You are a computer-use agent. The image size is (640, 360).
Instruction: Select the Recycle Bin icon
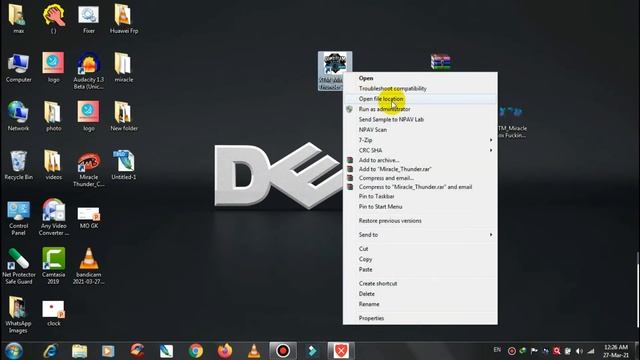[x=18, y=165]
